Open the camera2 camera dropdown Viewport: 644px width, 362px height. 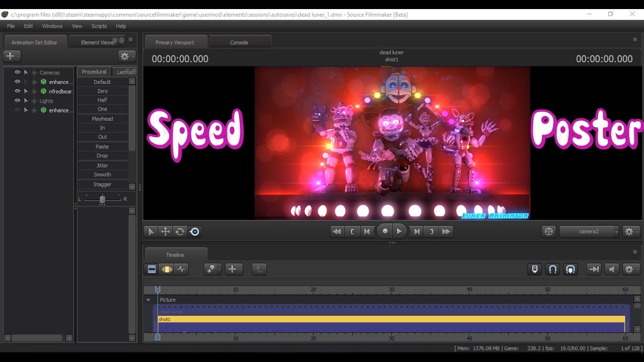tap(590, 232)
